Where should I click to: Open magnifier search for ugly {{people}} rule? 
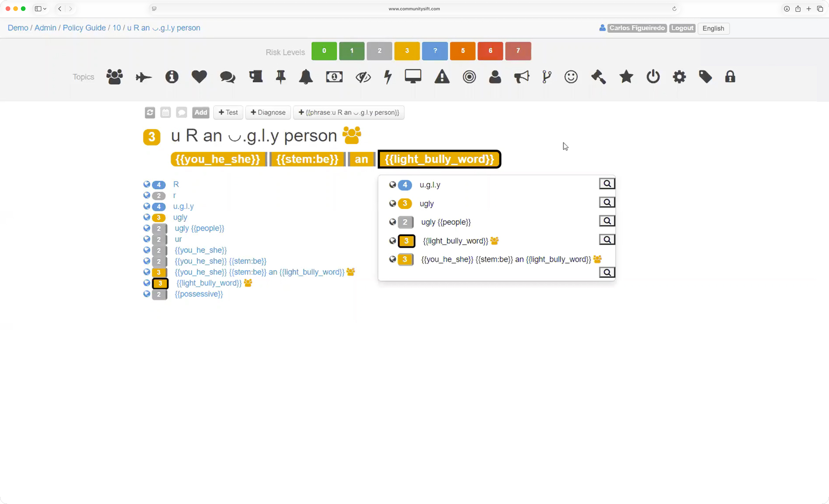pos(607,221)
